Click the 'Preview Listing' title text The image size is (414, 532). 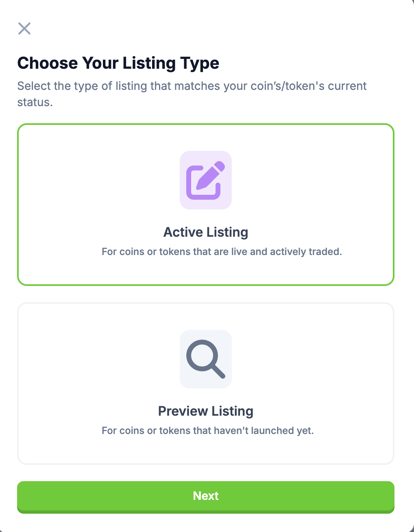(206, 411)
